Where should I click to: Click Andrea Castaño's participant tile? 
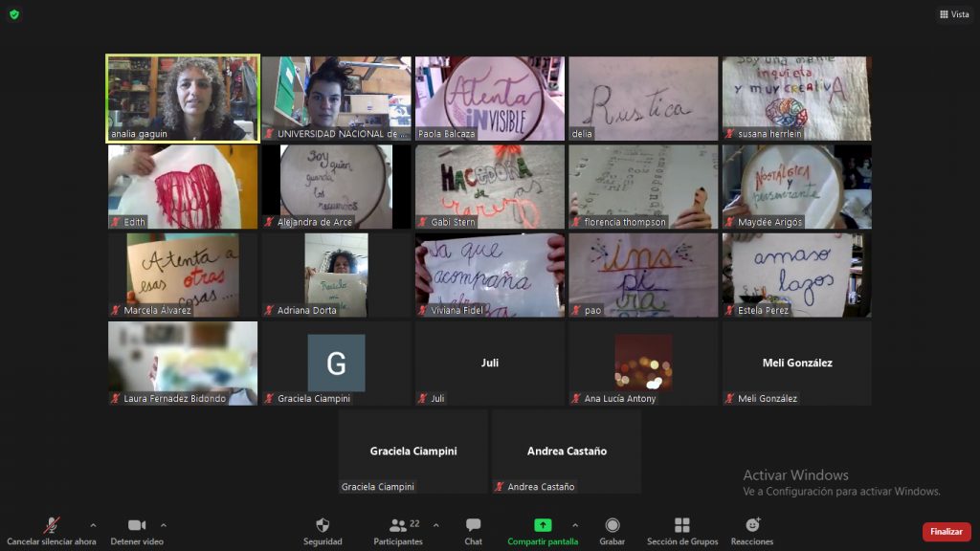coord(567,451)
